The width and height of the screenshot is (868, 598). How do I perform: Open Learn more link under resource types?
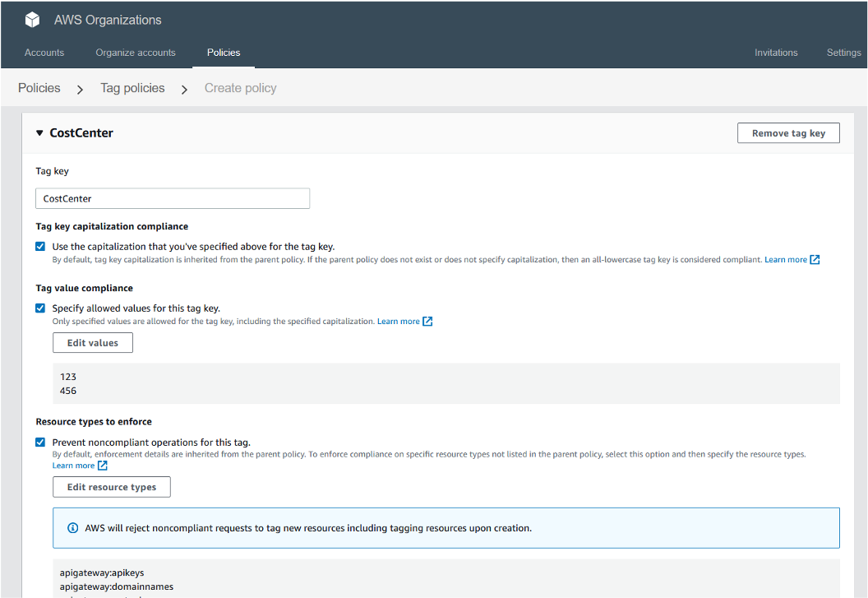74,466
